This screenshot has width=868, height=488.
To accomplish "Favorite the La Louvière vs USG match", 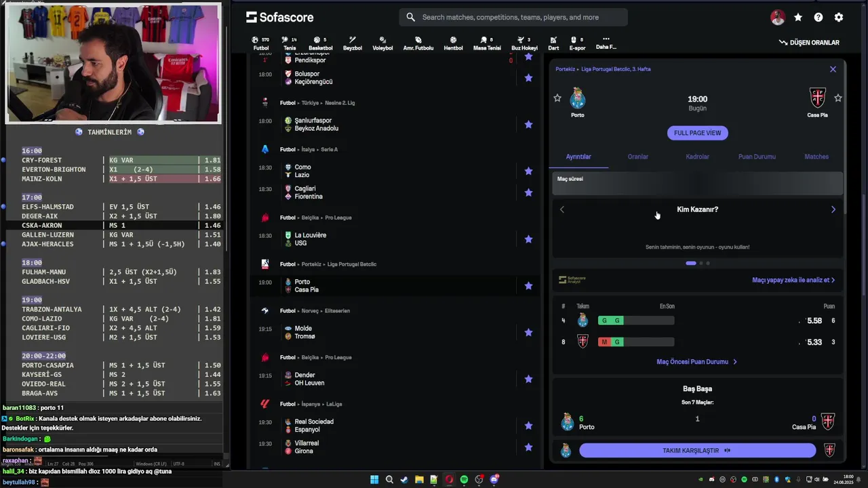I will click(528, 239).
